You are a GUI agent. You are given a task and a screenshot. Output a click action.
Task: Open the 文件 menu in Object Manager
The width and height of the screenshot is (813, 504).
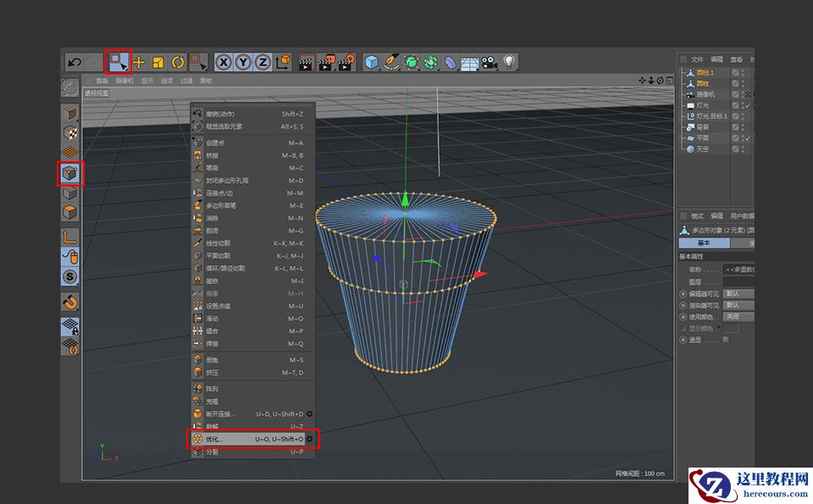[x=697, y=58]
